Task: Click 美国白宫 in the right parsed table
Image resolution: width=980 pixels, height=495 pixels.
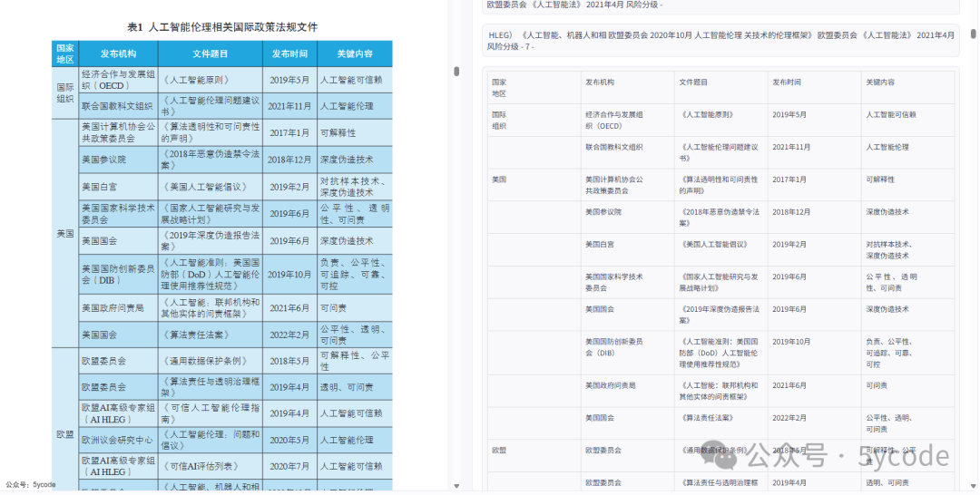Action: (x=600, y=244)
